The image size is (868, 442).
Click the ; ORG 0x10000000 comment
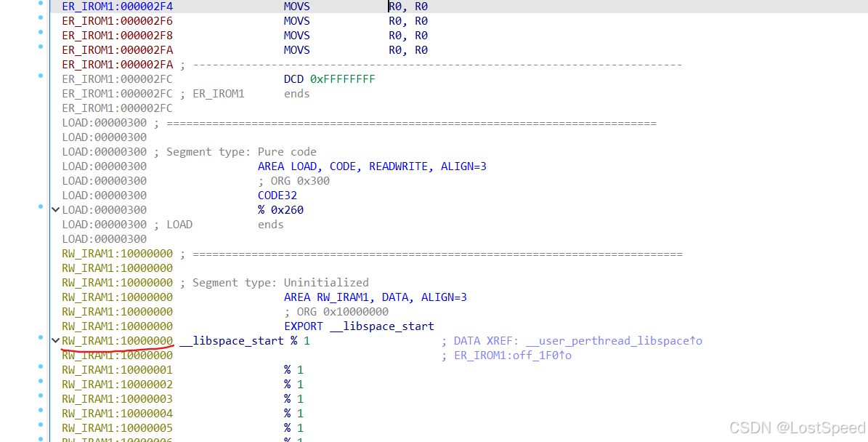coord(336,312)
